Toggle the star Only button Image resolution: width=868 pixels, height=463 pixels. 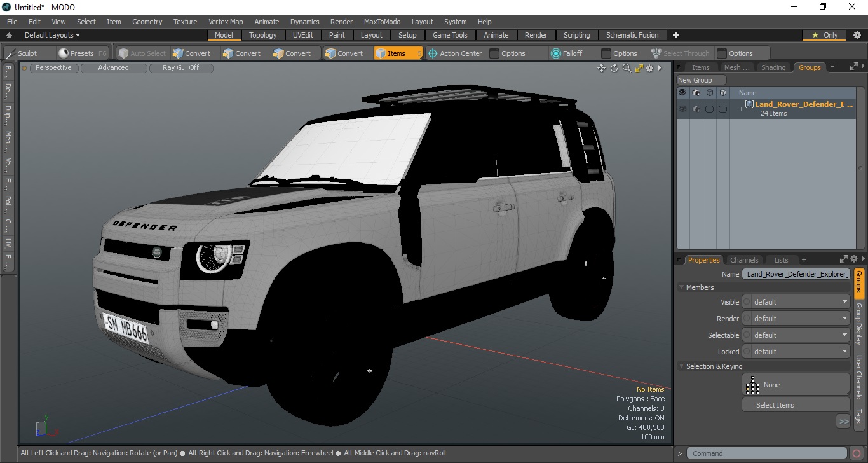tap(825, 35)
